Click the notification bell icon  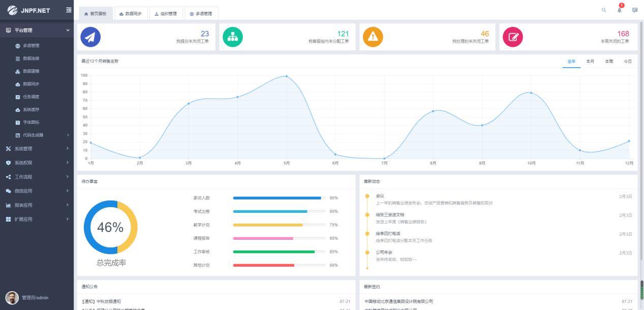pyautogui.click(x=619, y=10)
